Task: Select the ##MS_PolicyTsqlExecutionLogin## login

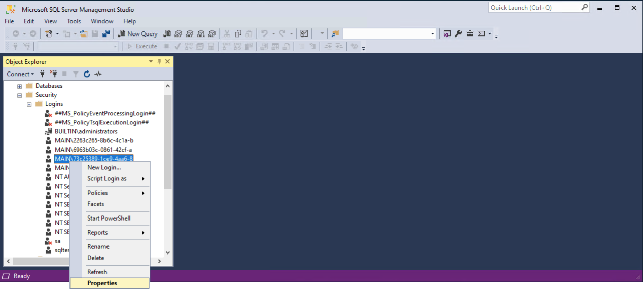Action: [101, 122]
